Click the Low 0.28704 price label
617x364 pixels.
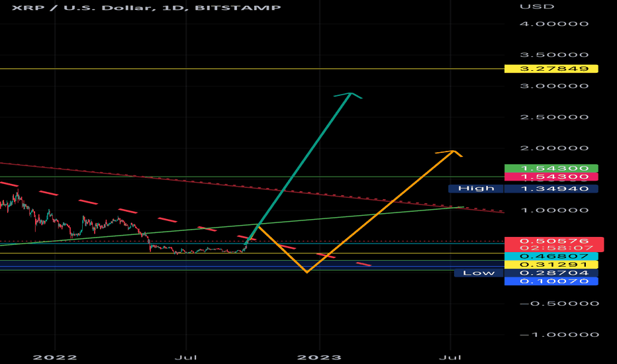pos(526,273)
